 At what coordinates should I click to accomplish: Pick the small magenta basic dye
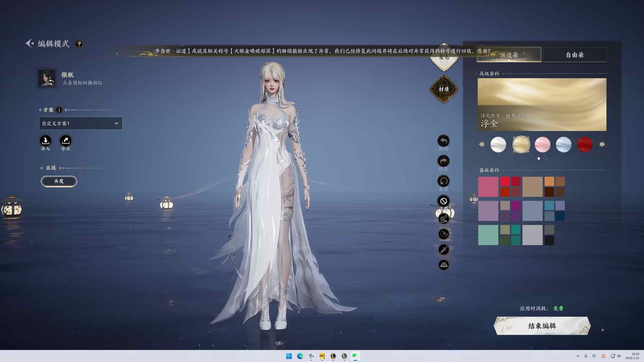click(516, 206)
